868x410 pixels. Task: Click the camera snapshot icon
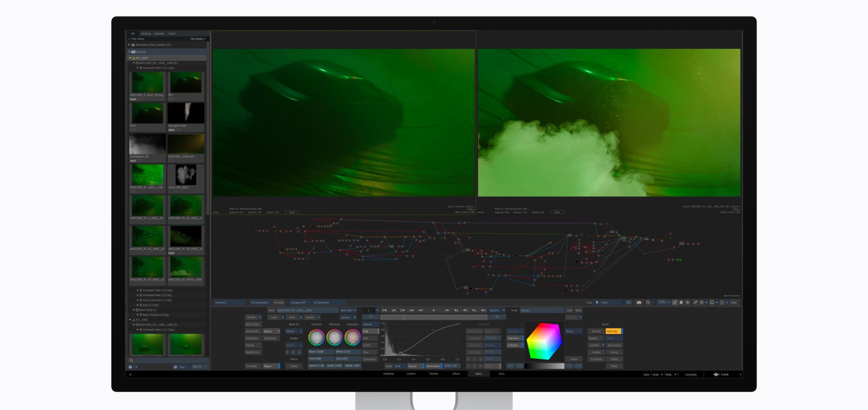639,302
